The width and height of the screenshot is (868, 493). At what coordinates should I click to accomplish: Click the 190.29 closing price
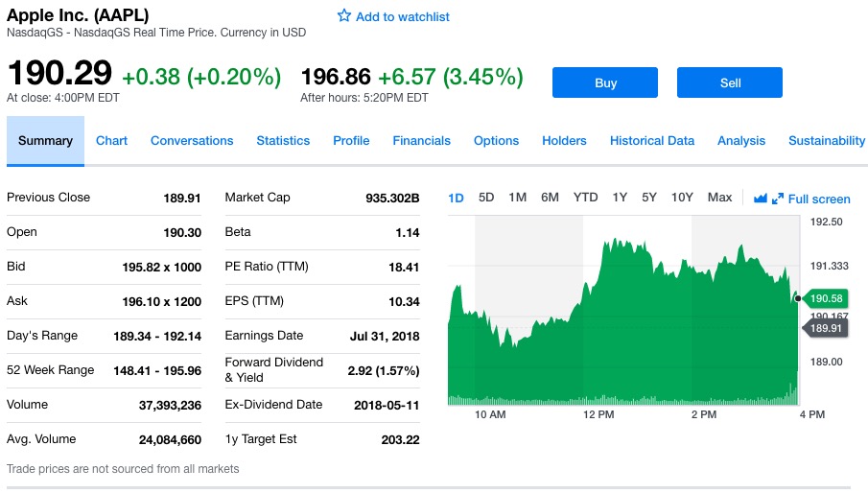point(59,73)
